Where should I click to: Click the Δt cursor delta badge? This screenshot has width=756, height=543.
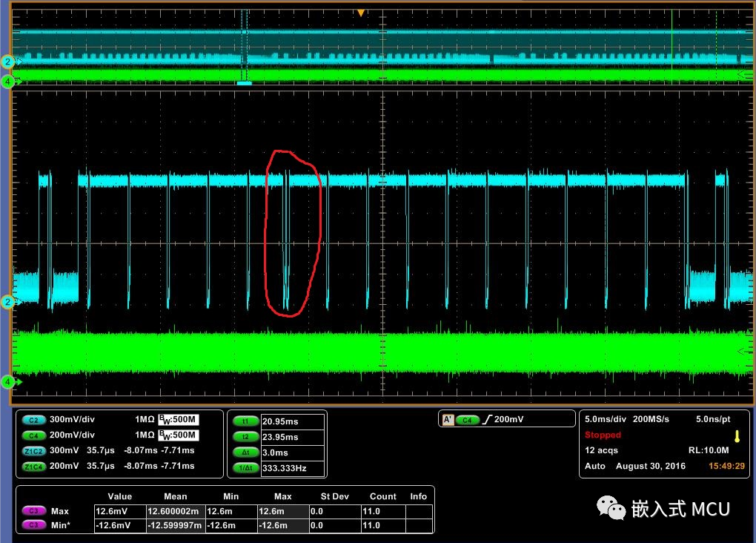245,452
